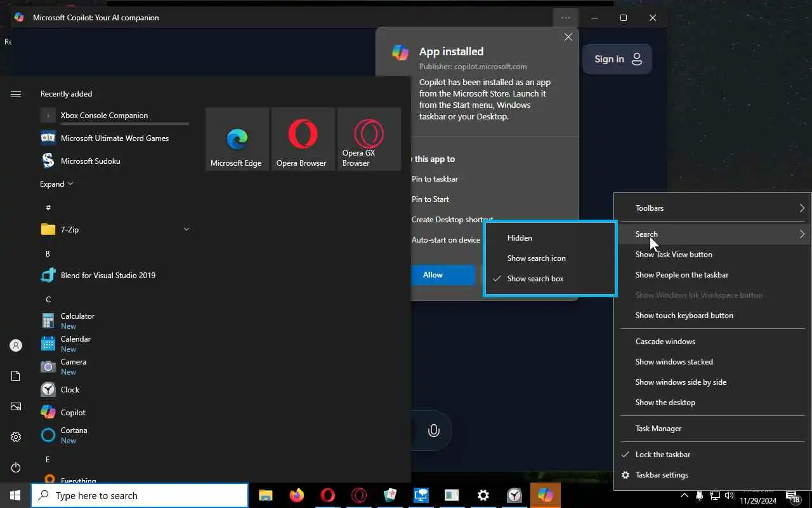This screenshot has height=508, width=812.
Task: Click Sign in in Copilot
Action: click(618, 59)
